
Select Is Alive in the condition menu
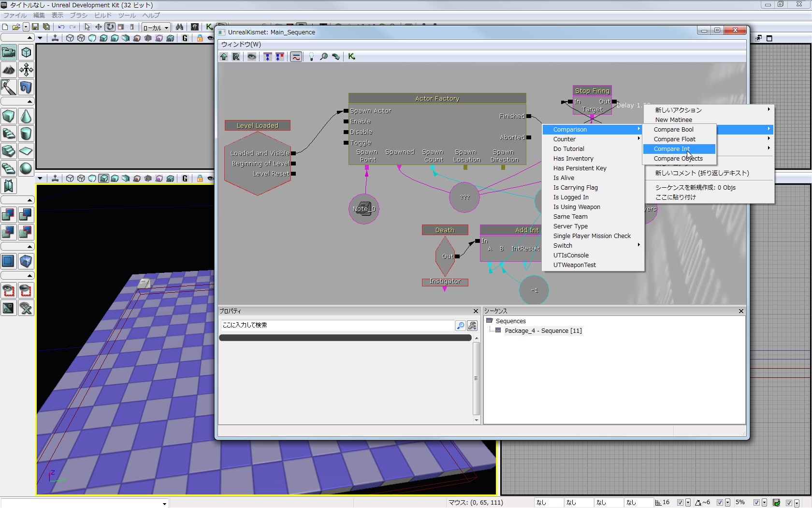[564, 178]
